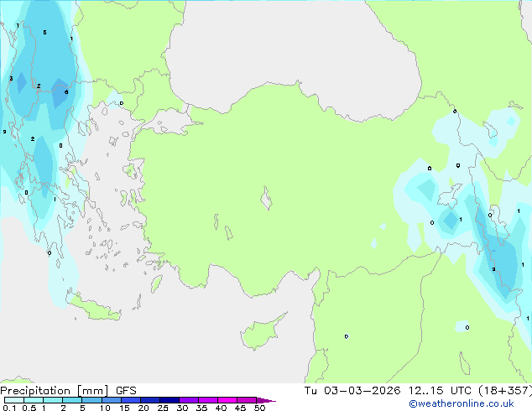Click the 45–50 mm legend swatch
The height and width of the screenshot is (411, 532).
pos(247,400)
